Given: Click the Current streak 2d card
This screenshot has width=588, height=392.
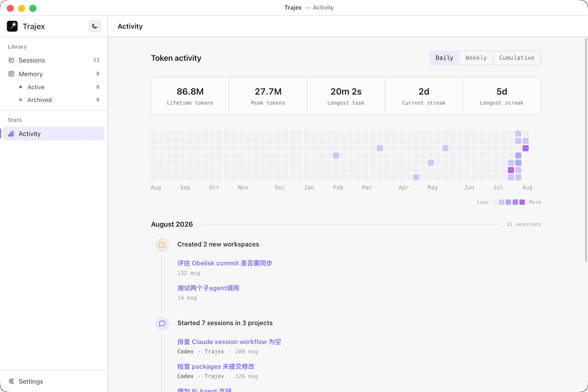Looking at the screenshot, I should pos(424,96).
